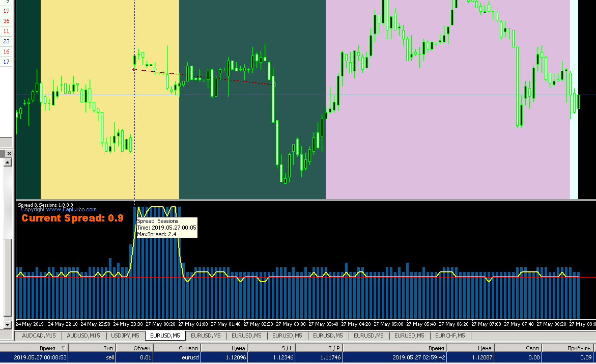The width and height of the screenshot is (596, 364).
Task: Click the red number 16 in left panel
Action: 6,52
